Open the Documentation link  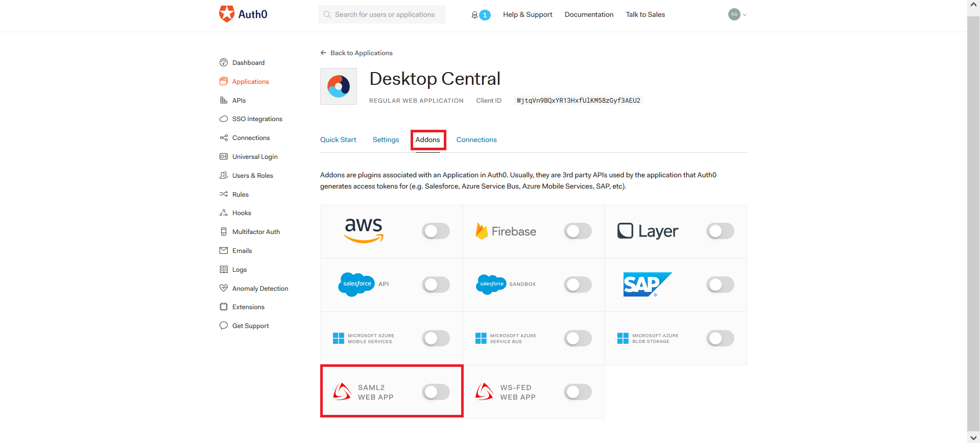[x=589, y=14]
